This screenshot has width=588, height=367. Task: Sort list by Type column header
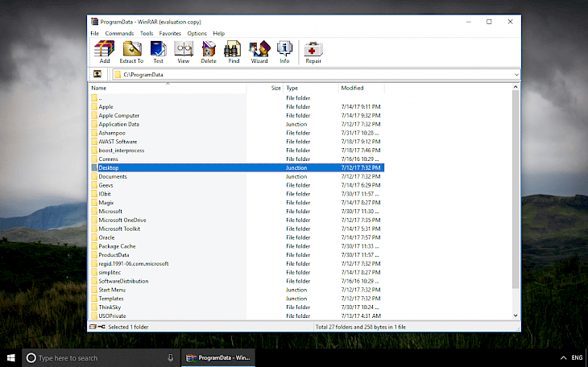(x=311, y=88)
